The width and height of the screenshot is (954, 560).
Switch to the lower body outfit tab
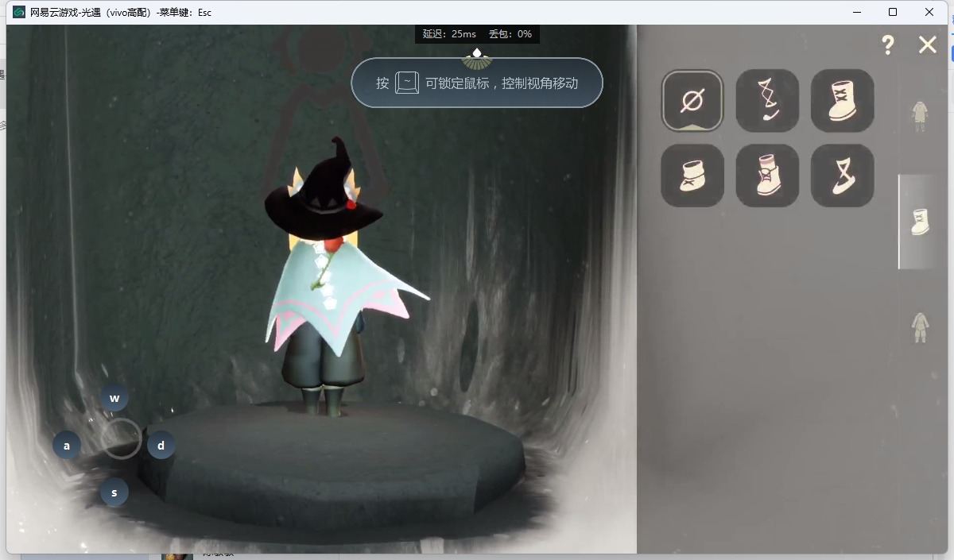[920, 327]
